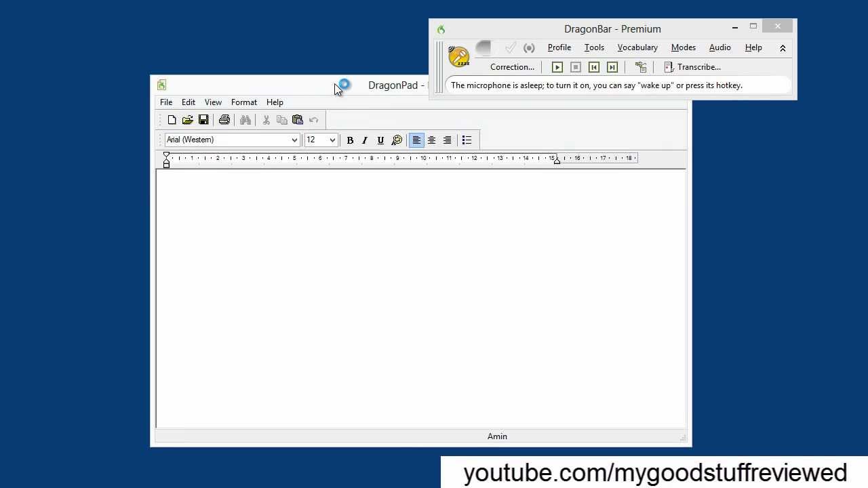Open DragonBar Help menu
This screenshot has width=868, height=488.
[753, 47]
